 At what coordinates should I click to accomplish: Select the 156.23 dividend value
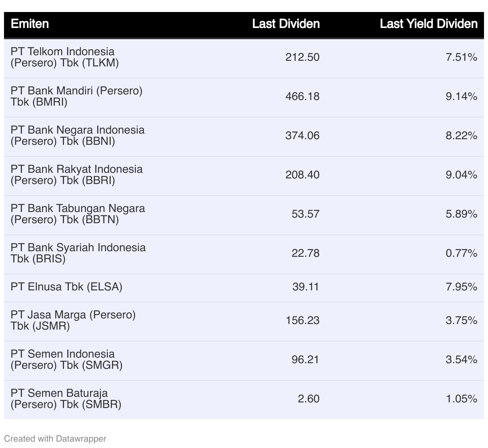point(302,320)
